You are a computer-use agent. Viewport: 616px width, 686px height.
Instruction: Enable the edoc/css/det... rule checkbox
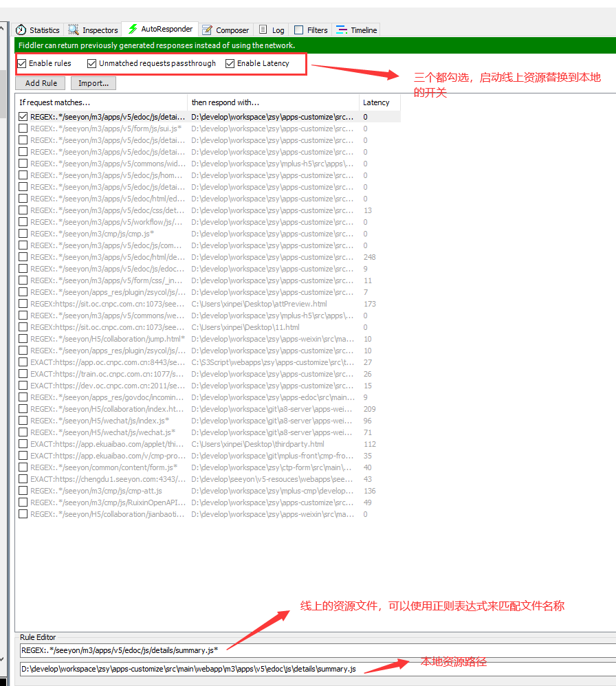coord(23,210)
